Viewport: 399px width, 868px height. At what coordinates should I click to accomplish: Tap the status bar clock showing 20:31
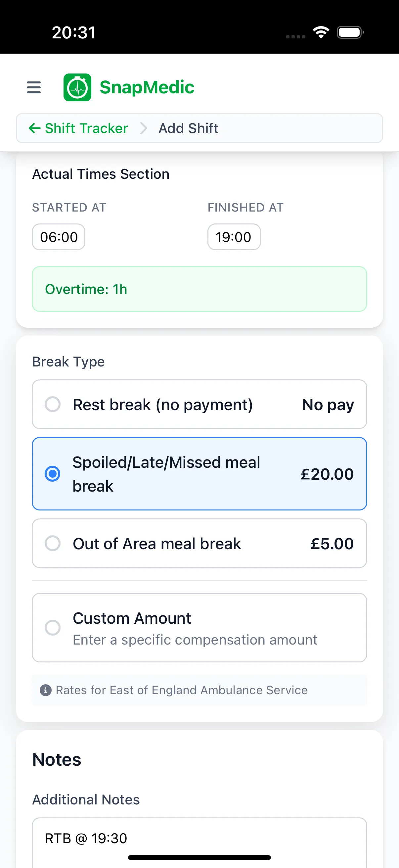[73, 32]
